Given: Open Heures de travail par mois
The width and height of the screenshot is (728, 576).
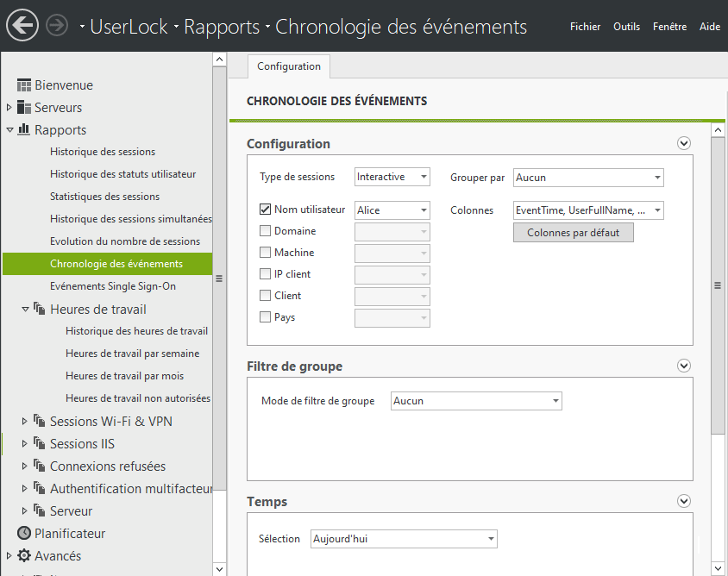Looking at the screenshot, I should tap(124, 376).
